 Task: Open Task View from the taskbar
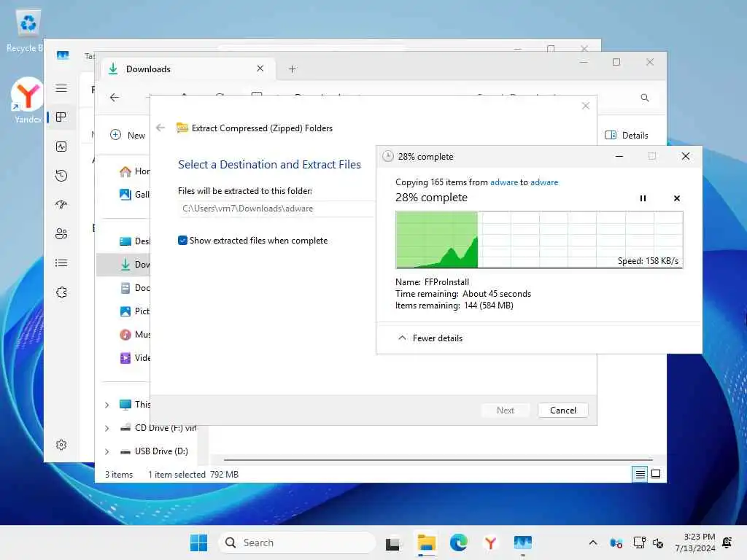coord(392,542)
